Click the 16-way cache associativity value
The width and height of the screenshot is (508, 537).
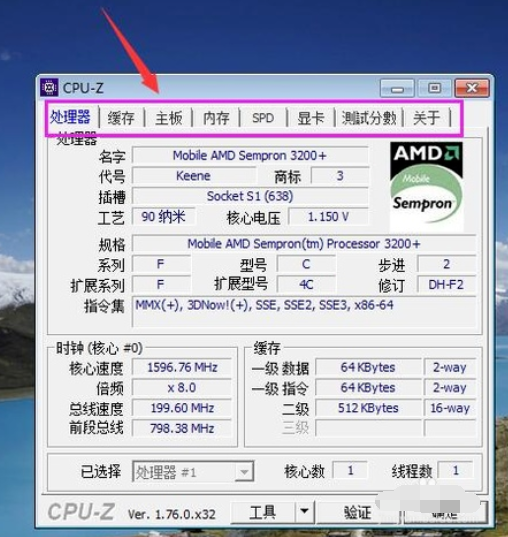point(450,408)
